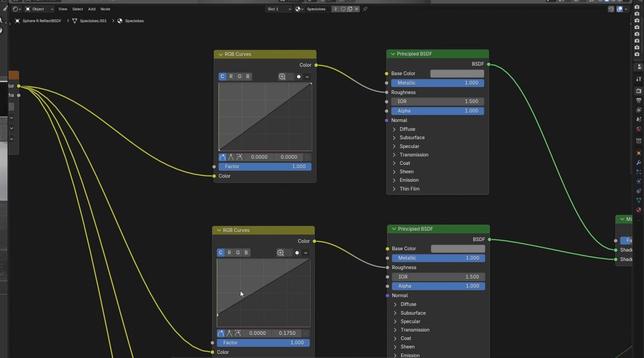Screen dimensions: 644x358
Task: Select the R channel in upper RGB Curves
Action: click(x=231, y=76)
